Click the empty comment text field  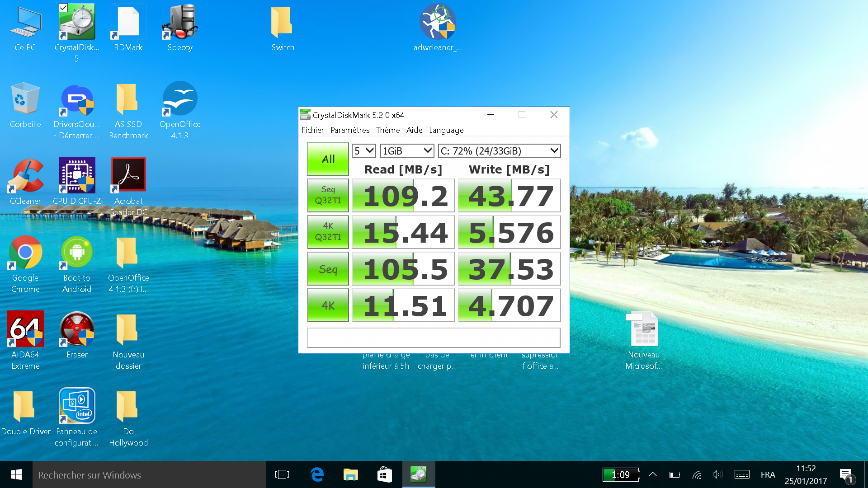point(433,338)
